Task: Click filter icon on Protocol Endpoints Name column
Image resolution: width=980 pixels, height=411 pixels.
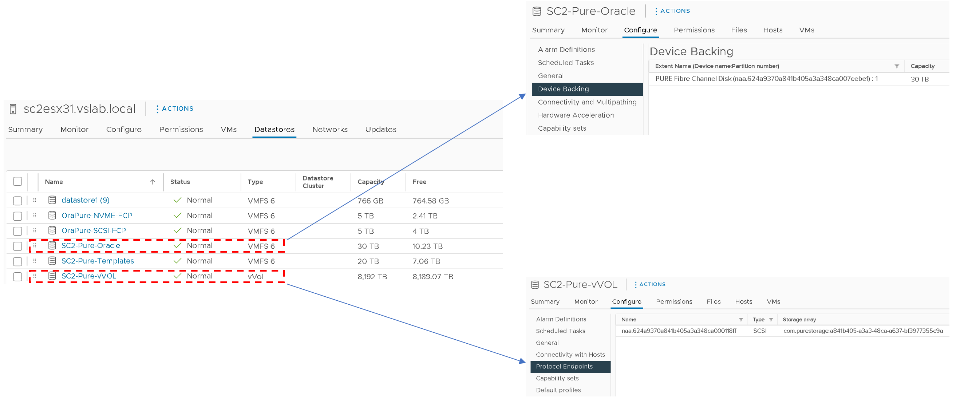Action: [741, 320]
